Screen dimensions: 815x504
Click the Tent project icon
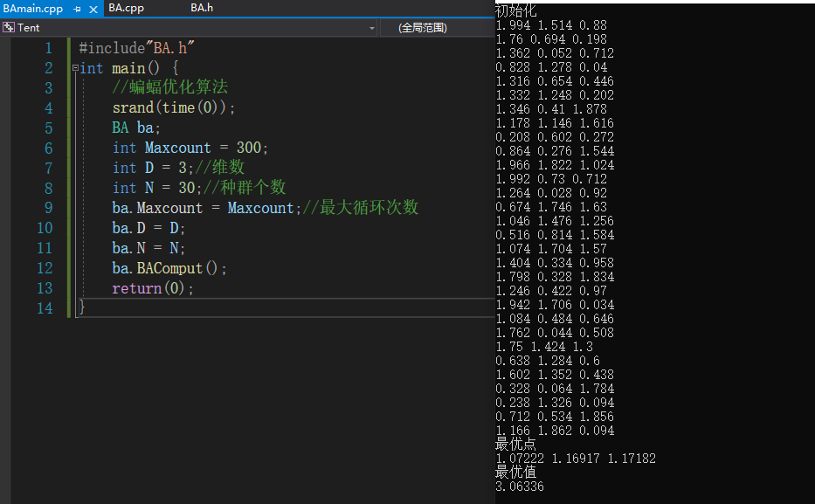tap(9, 28)
